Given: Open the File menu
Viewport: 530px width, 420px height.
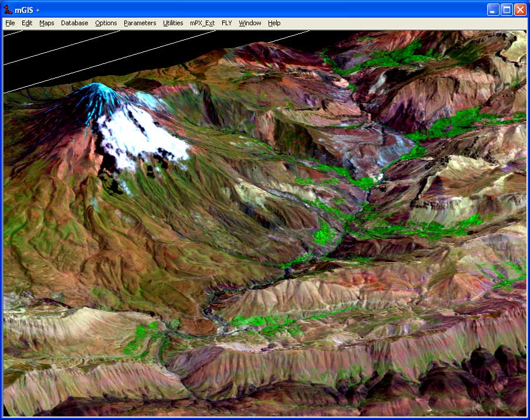Looking at the screenshot, I should tap(10, 23).
